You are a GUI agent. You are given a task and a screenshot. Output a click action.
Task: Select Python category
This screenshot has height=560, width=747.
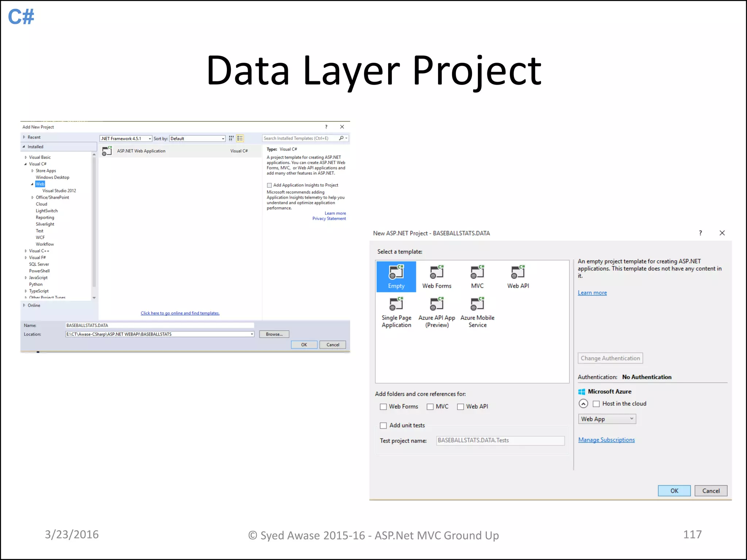[36, 284]
